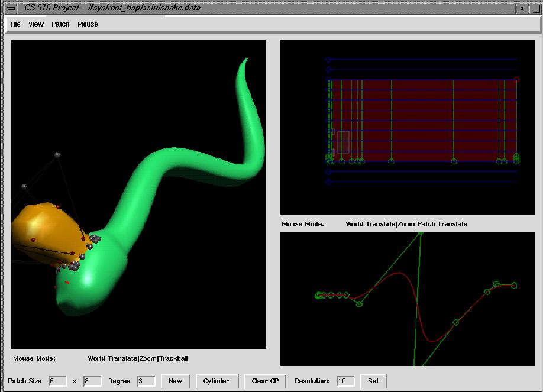This screenshot has height=392, width=543.
Task: Click the New patch button
Action: pos(175,381)
